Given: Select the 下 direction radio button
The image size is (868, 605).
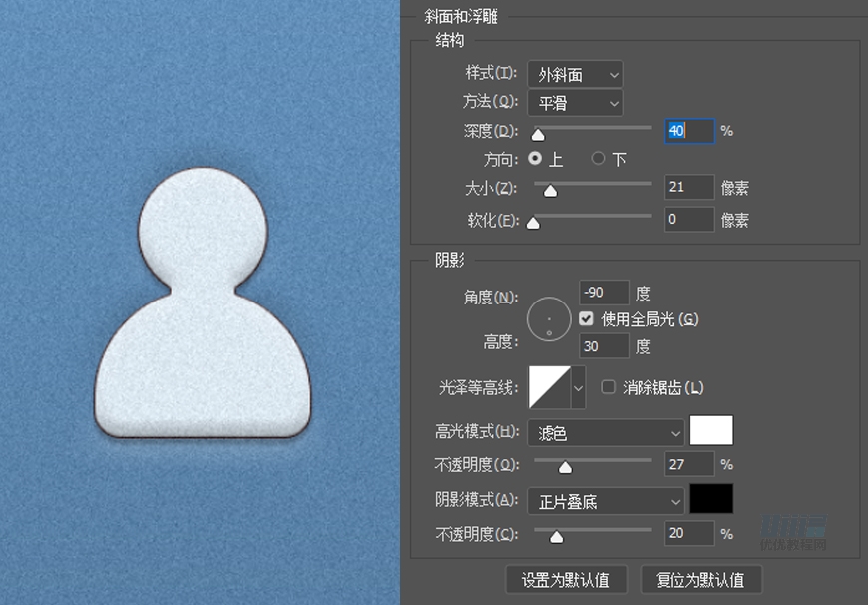Looking at the screenshot, I should click(598, 159).
